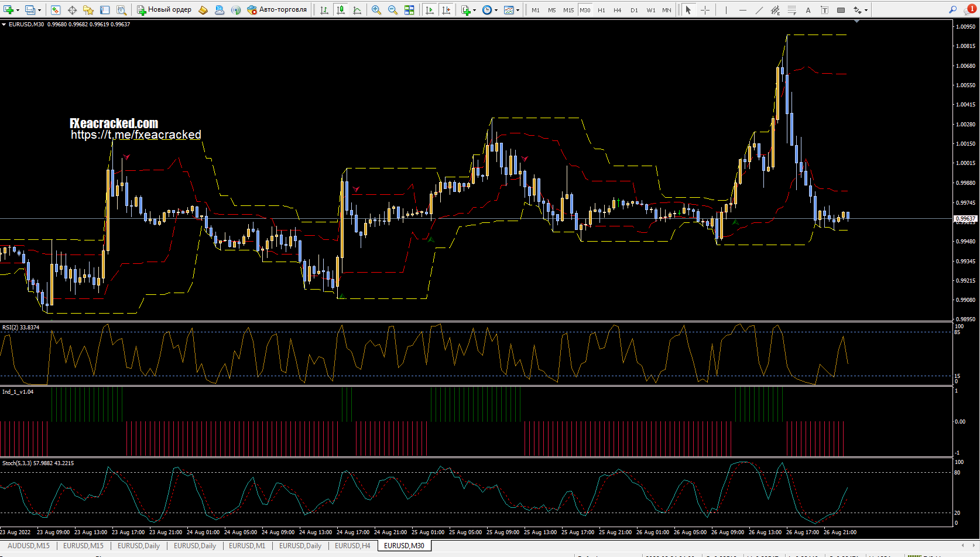
Task: Switch to the AUDUSD,M15 chart tab
Action: [x=29, y=546]
